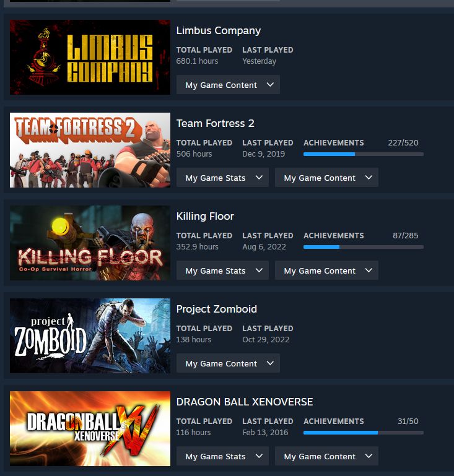Click Killing Floor achievements 87/285 progress bar

click(x=364, y=247)
